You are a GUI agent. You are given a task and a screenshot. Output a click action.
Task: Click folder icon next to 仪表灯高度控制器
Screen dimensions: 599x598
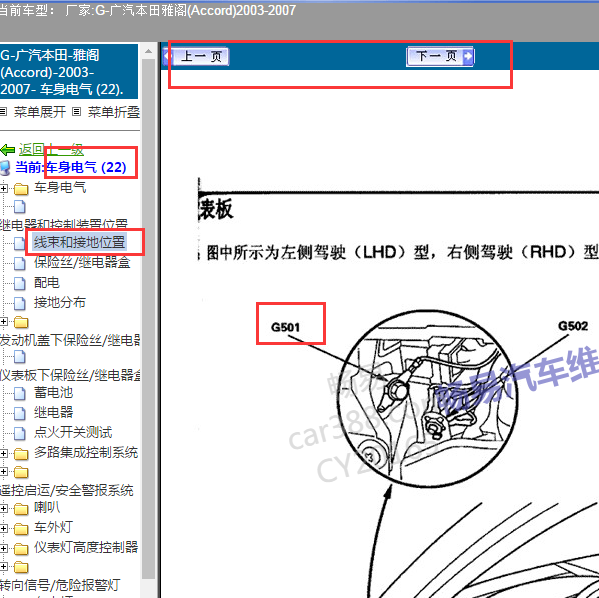[x=21, y=548]
